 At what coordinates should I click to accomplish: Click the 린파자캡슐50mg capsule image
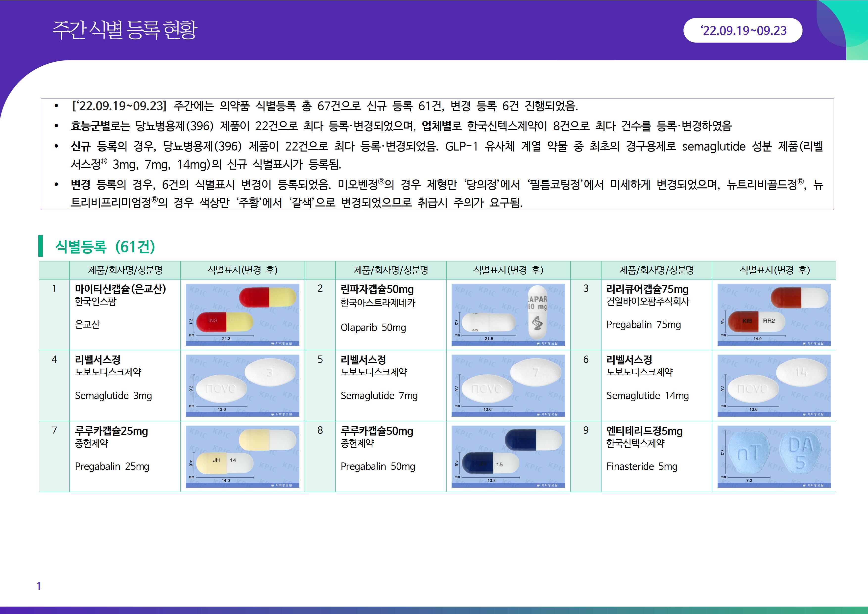pos(508,314)
